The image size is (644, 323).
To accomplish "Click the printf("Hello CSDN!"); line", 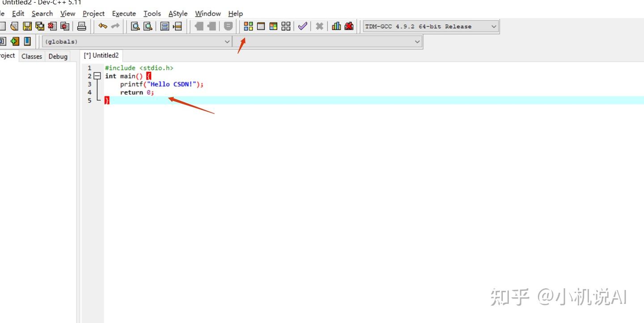I will click(161, 84).
